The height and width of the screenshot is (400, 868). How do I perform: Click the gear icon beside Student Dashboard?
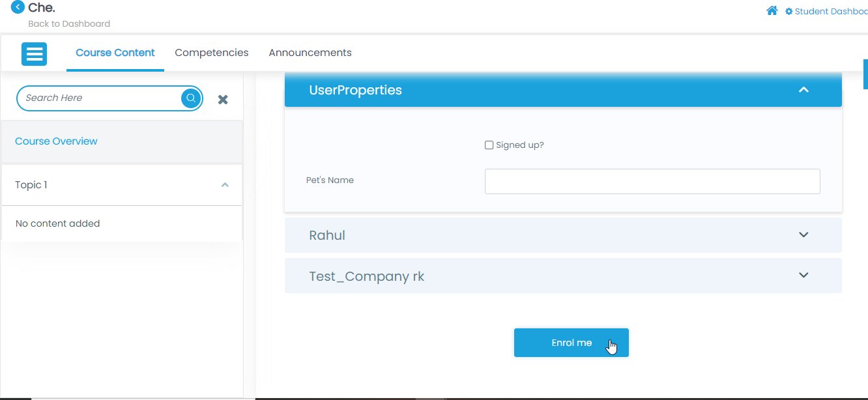[788, 12]
